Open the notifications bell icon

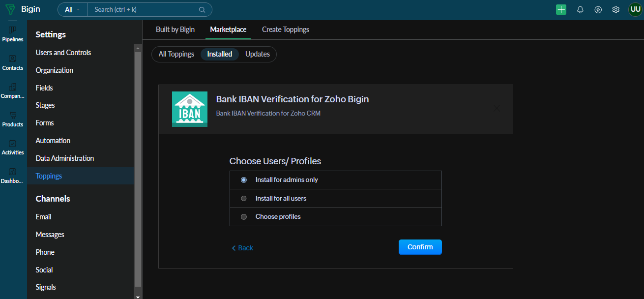pyautogui.click(x=580, y=9)
